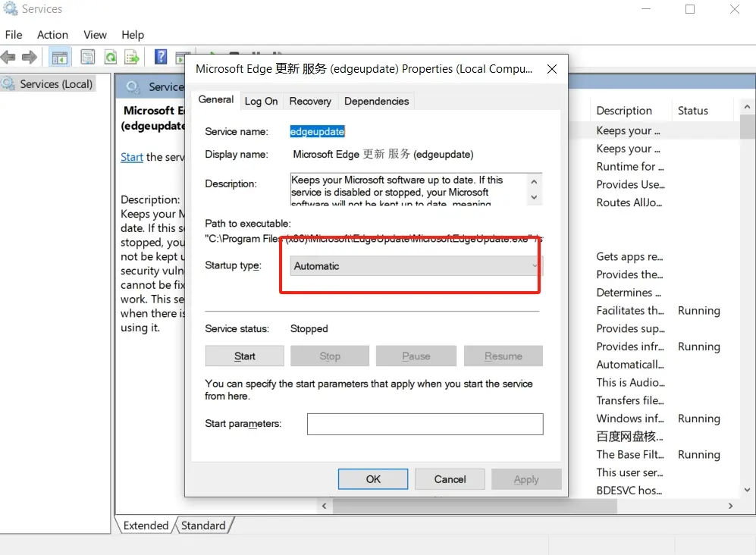
Task: Click the Start parameters text field
Action: point(425,424)
